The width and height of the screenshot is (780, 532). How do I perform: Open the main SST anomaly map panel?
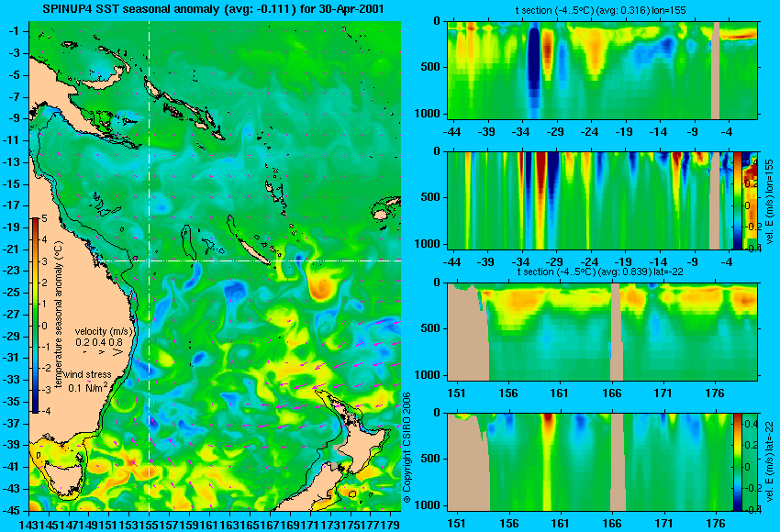pos(215,266)
